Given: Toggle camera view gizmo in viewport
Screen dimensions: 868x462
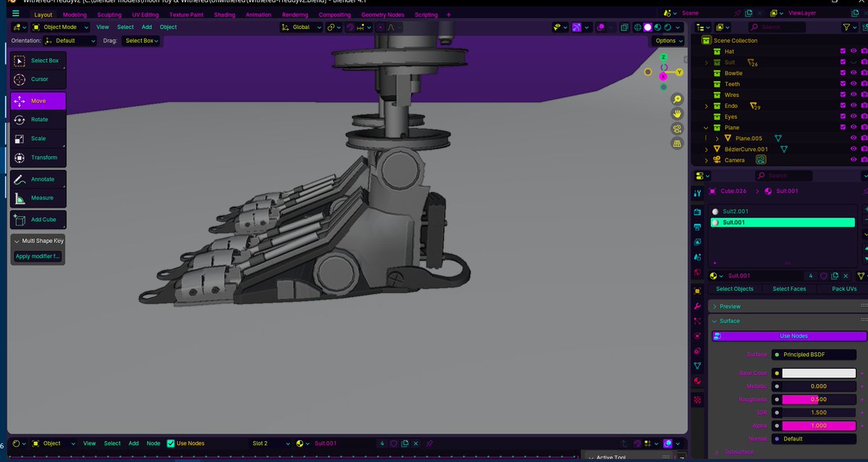Looking at the screenshot, I should pos(677,129).
